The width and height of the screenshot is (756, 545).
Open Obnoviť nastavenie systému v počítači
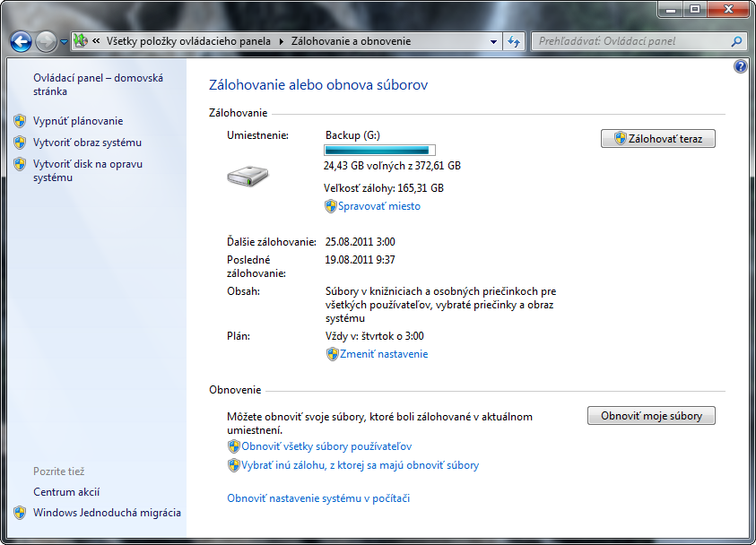coord(318,498)
